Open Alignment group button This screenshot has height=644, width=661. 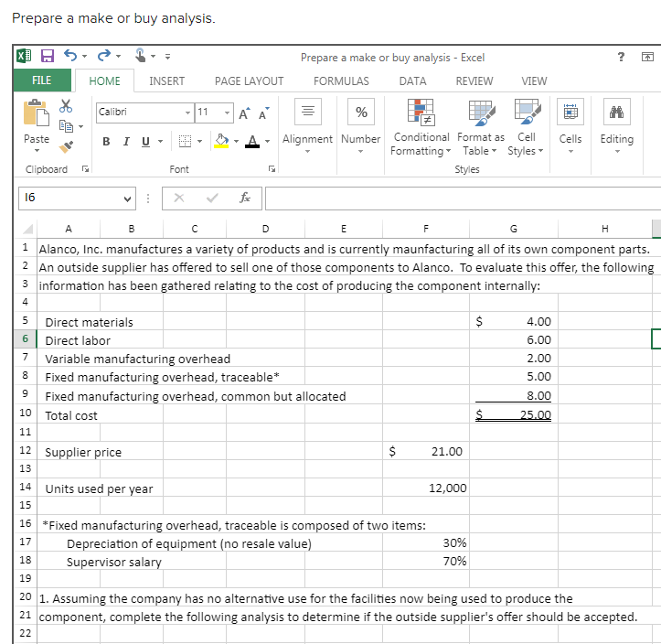point(308,112)
